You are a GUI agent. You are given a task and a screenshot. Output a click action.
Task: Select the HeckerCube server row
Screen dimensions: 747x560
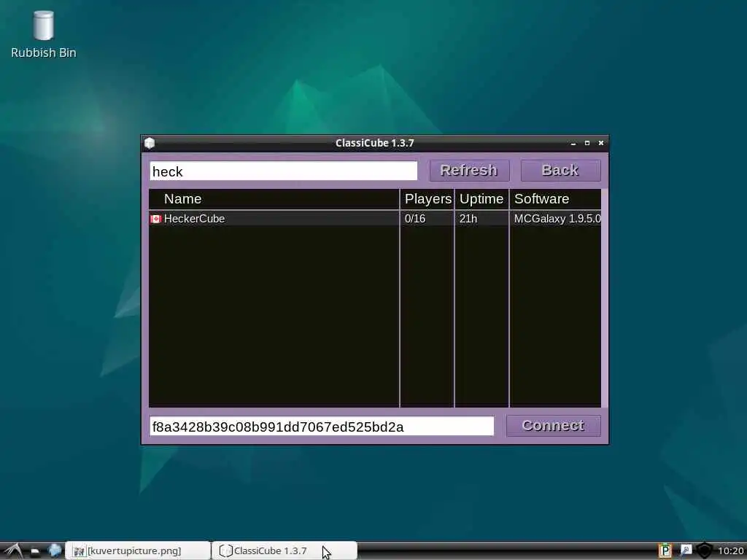pyautogui.click(x=375, y=219)
